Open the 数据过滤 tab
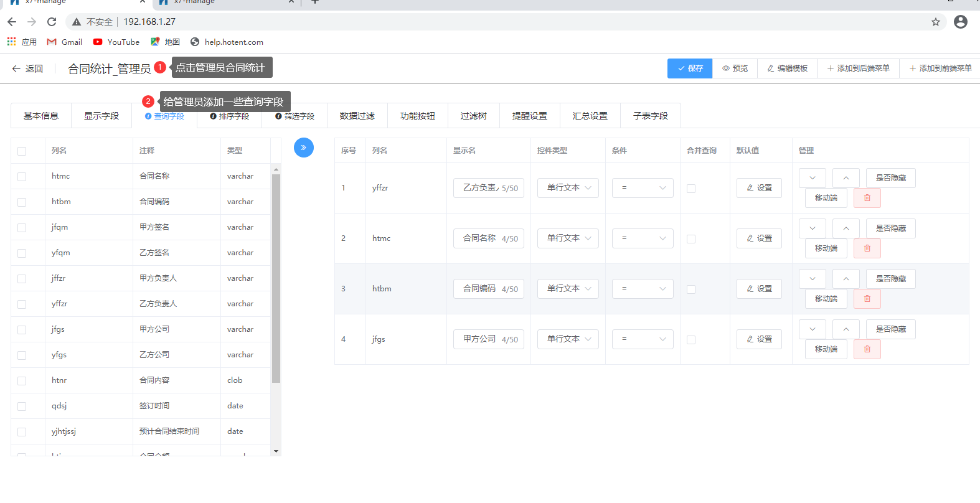Image resolution: width=980 pixels, height=503 pixels. 357,116
